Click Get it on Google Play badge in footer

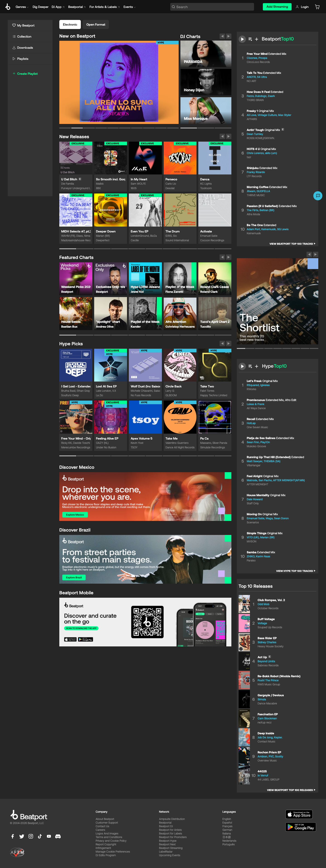pos(301,827)
